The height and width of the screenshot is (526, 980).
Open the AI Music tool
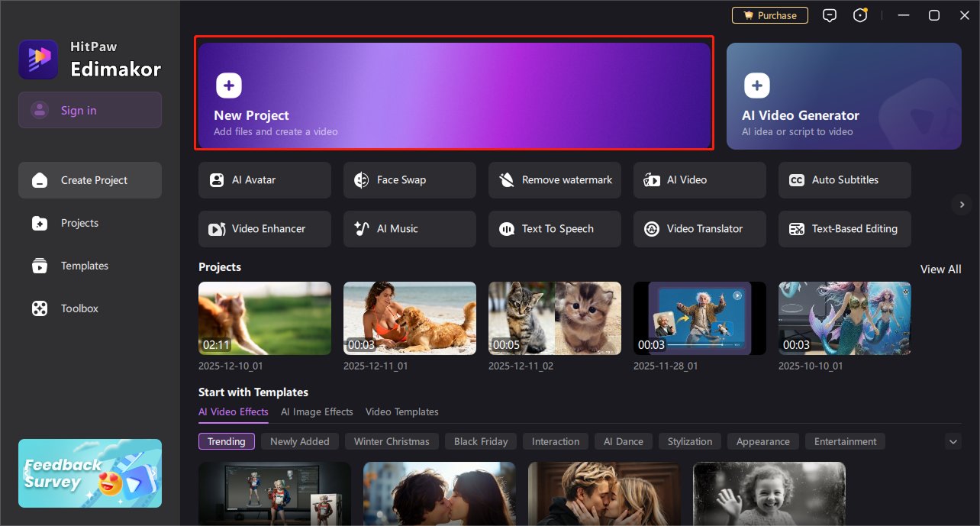click(x=409, y=229)
